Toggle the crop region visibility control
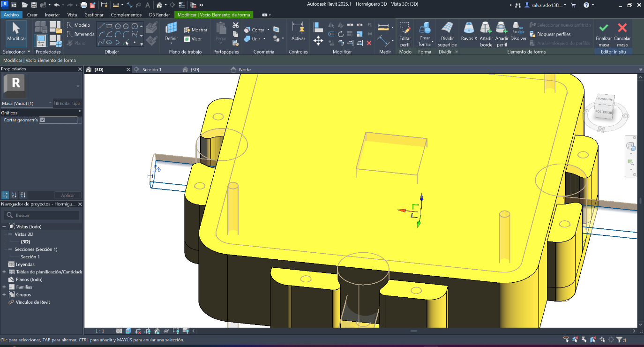This screenshot has height=347, width=644. [x=147, y=331]
